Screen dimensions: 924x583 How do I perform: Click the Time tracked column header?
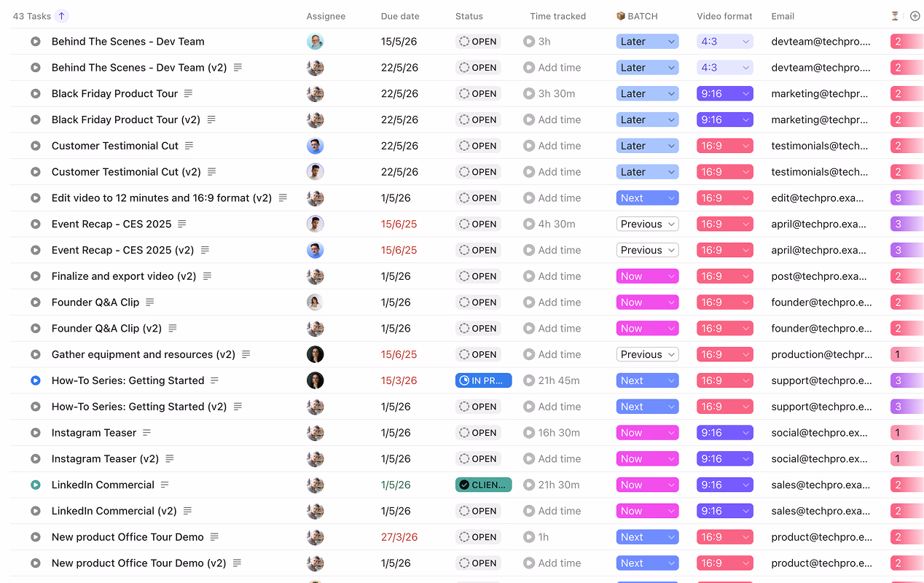(x=557, y=16)
